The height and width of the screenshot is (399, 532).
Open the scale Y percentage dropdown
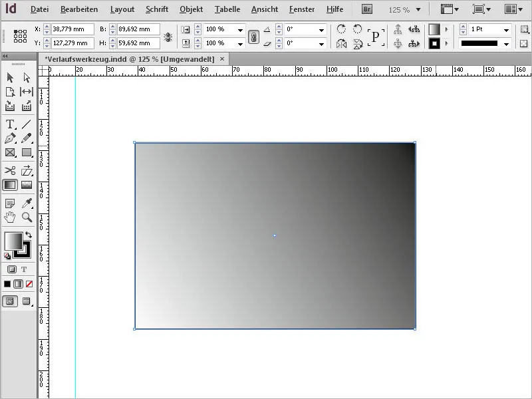click(240, 44)
